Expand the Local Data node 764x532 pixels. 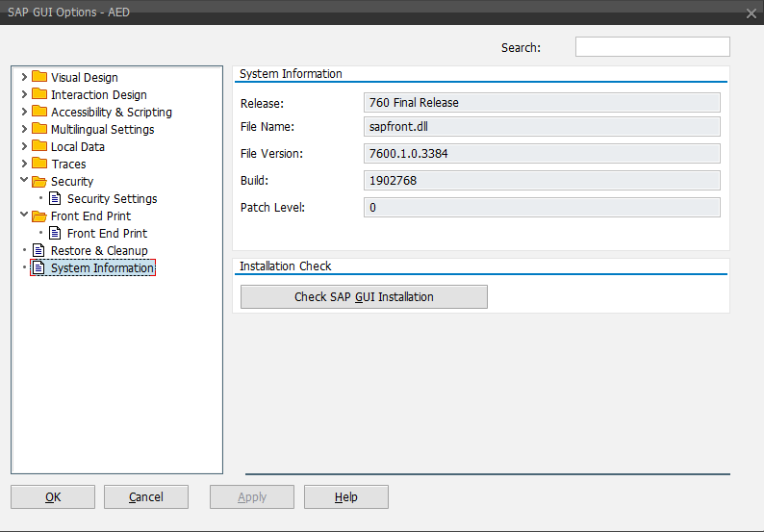[x=24, y=146]
